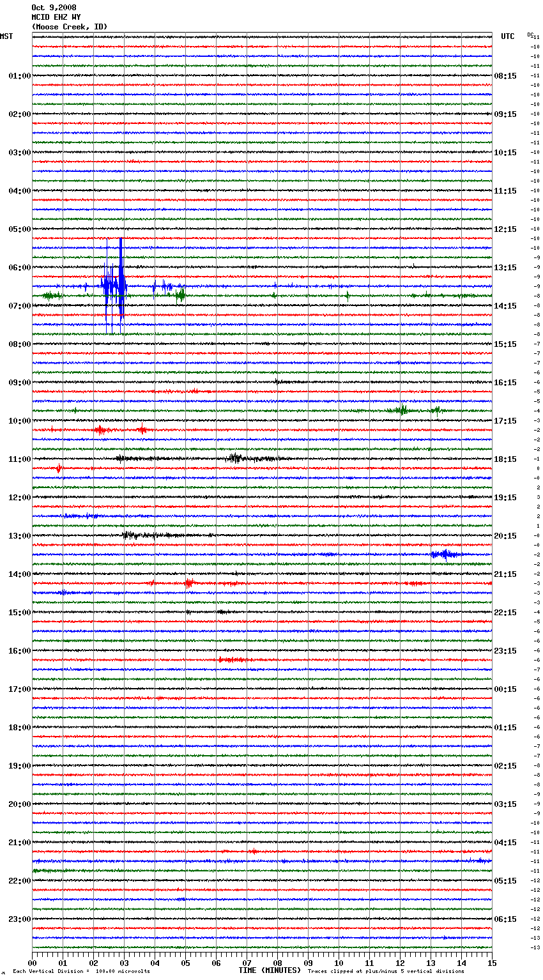The image size is (543, 980).
Task: Click the 20:15 UTC time label
Action: click(505, 536)
